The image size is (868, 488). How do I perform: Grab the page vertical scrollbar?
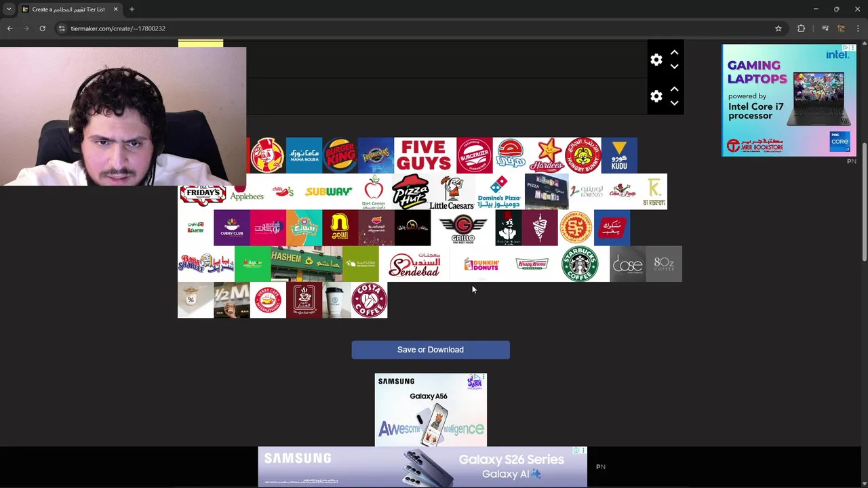864,201
